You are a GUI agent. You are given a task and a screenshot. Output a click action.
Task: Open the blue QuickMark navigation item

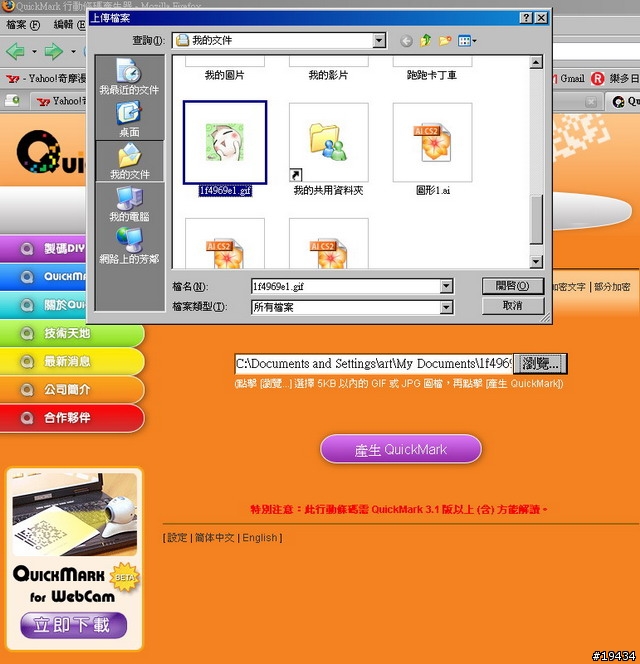tap(44, 277)
